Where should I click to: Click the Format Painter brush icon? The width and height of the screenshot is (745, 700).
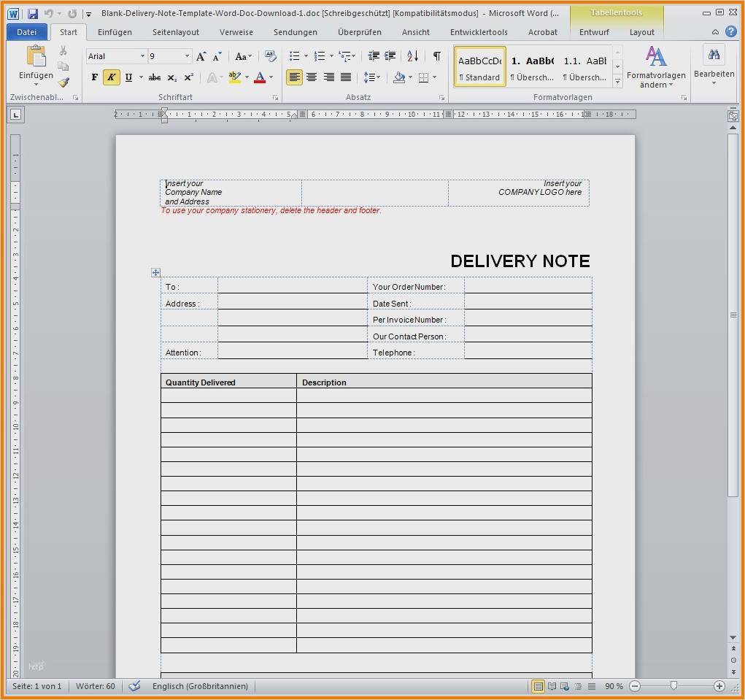(63, 82)
